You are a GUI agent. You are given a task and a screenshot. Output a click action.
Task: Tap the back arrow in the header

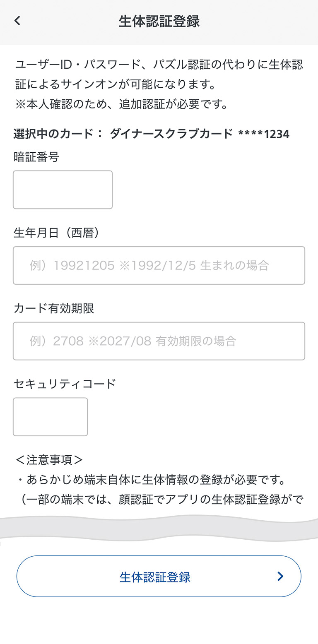click(x=17, y=21)
